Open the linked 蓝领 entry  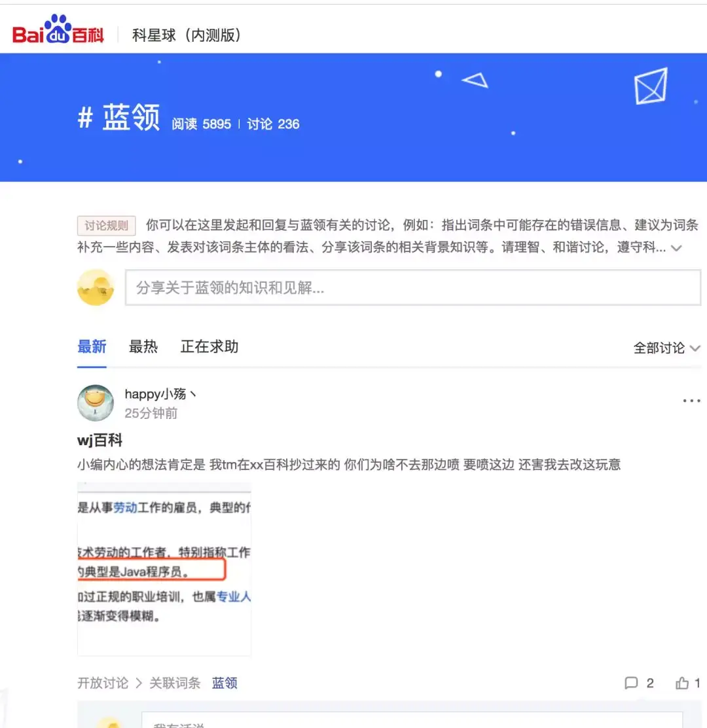[225, 683]
